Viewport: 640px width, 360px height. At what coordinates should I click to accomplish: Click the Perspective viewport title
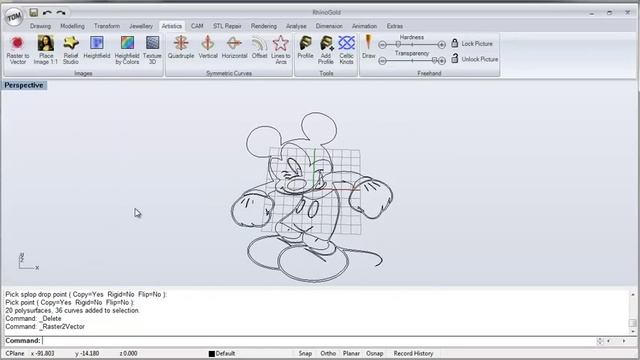[24, 85]
